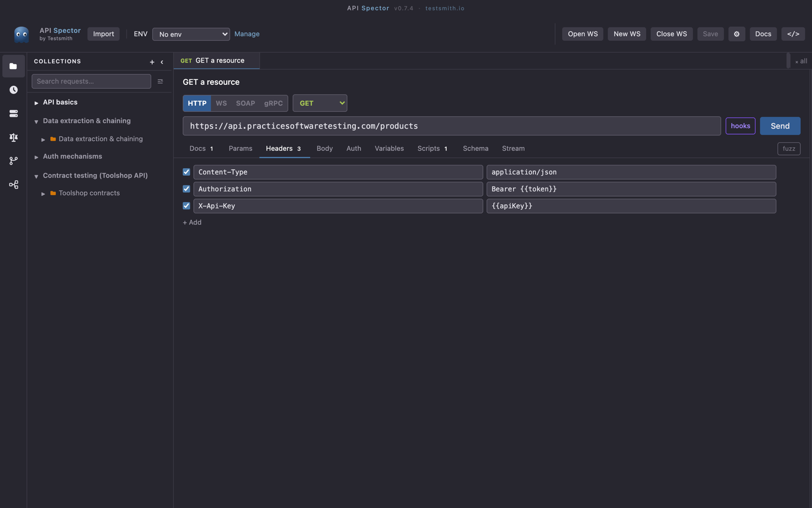Open the History clock sidebar icon
Image resolution: width=812 pixels, height=508 pixels.
[x=13, y=90]
